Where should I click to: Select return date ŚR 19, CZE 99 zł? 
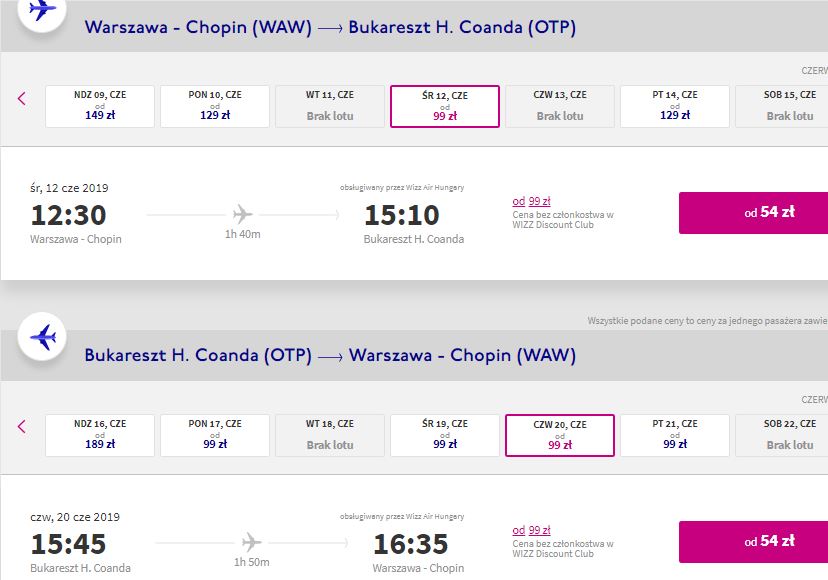pyautogui.click(x=445, y=436)
